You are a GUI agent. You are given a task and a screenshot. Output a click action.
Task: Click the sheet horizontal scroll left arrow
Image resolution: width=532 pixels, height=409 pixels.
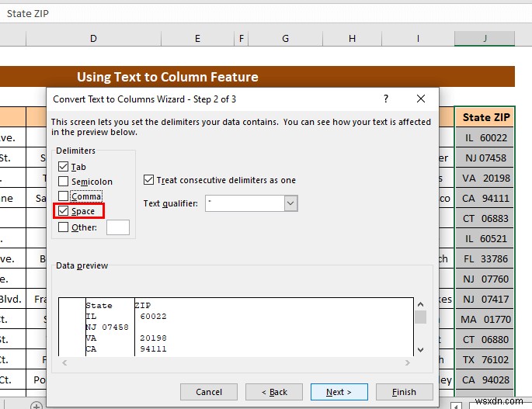456,406
